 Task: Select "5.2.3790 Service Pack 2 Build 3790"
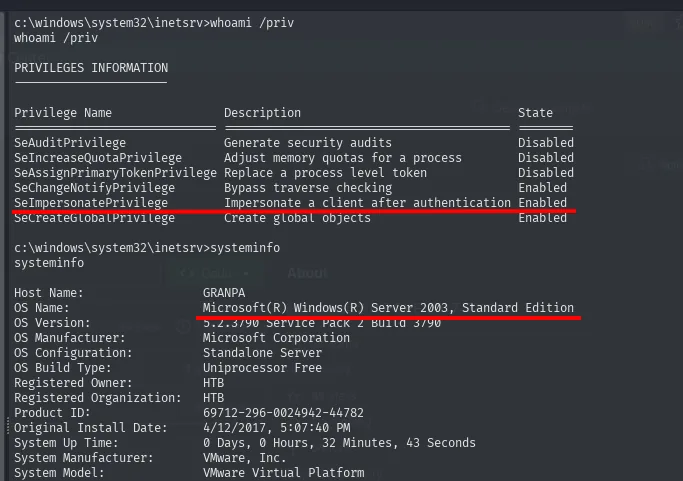322,323
